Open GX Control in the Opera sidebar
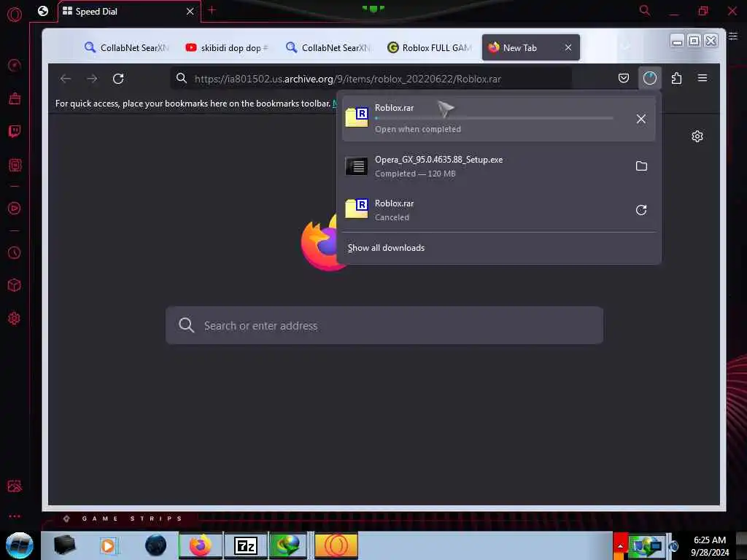 pos(15,65)
